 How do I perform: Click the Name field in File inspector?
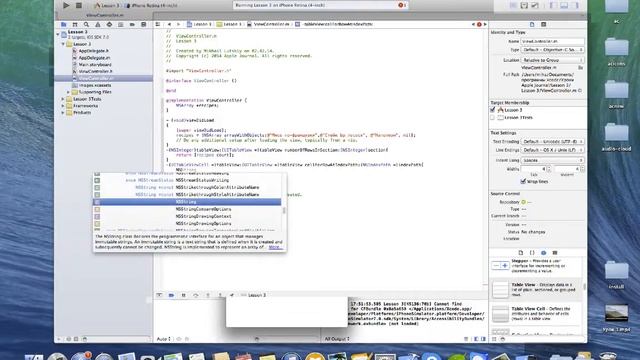553,41
